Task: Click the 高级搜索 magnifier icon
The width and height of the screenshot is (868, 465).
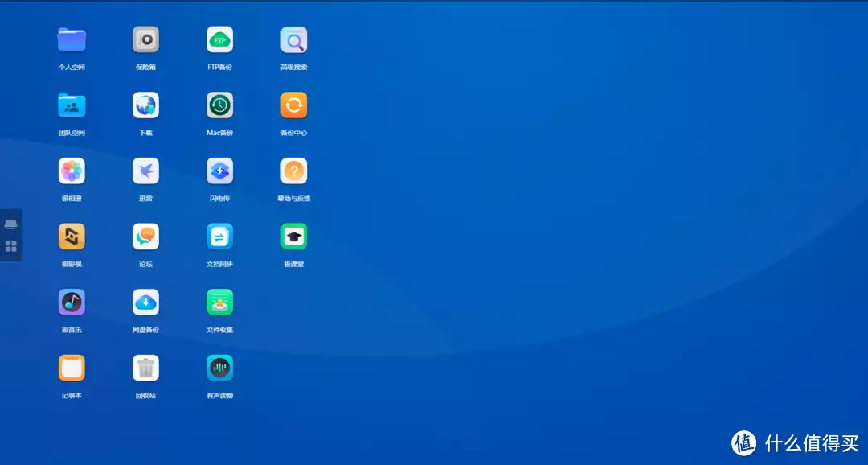Action: pos(293,39)
